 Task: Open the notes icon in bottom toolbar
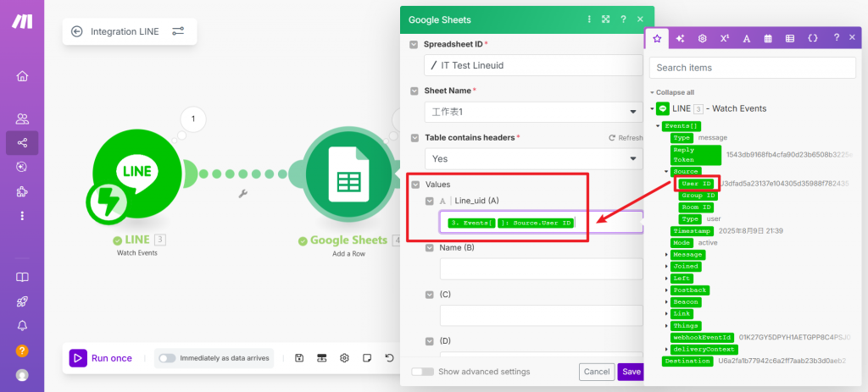coord(366,358)
